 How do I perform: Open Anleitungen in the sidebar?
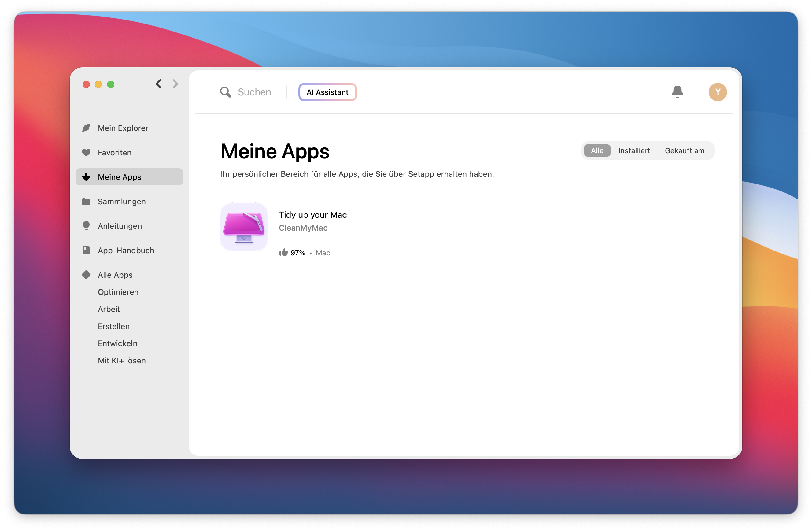[129, 226]
